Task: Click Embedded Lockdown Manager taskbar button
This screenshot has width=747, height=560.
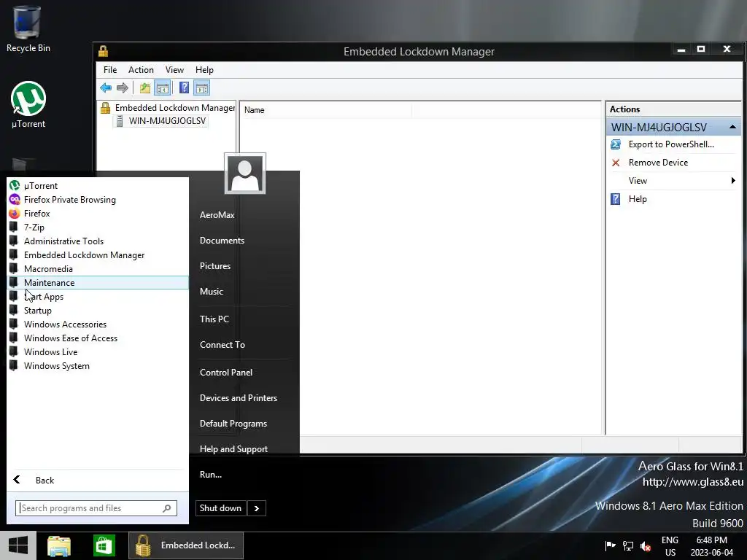Action: [186, 545]
